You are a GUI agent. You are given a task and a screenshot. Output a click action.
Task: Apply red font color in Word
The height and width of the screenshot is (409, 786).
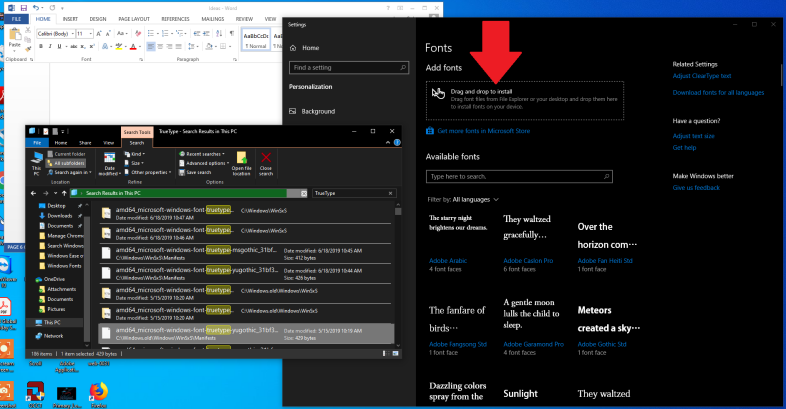click(132, 47)
